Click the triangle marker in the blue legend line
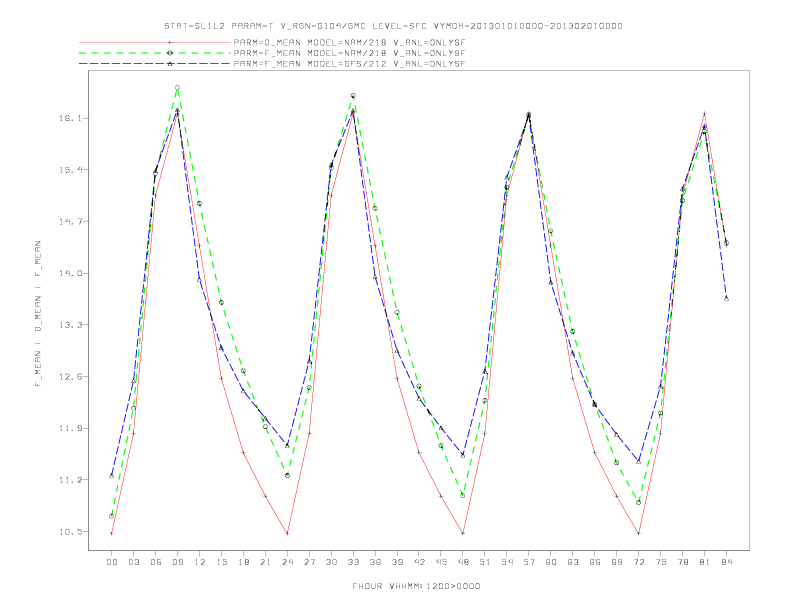The height and width of the screenshot is (612, 792). (x=170, y=64)
